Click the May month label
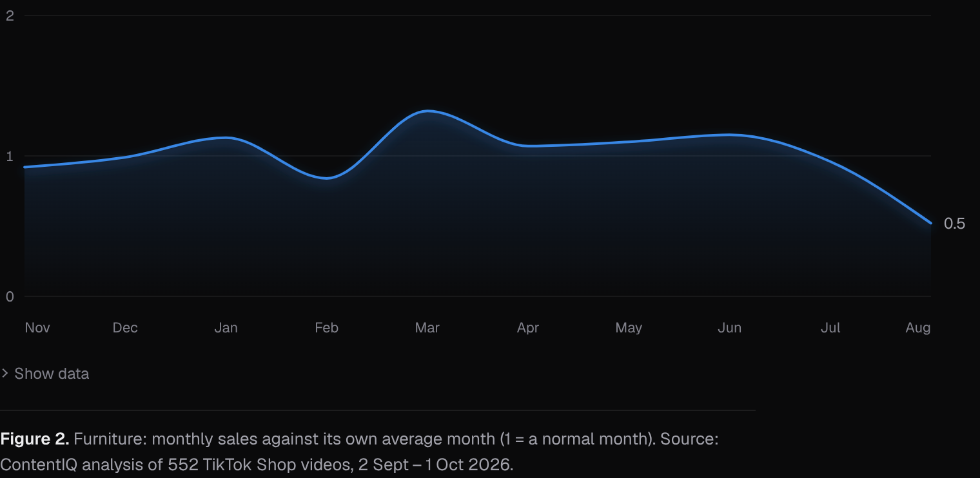This screenshot has width=980, height=478. point(629,328)
